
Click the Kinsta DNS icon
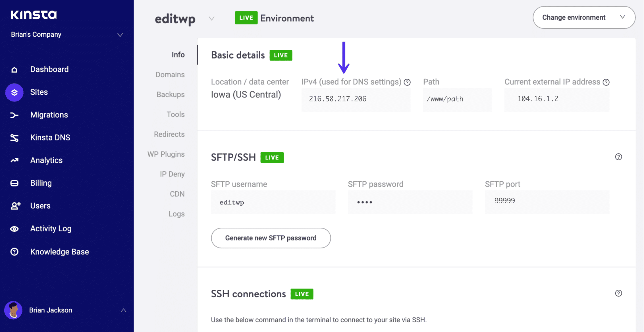click(14, 138)
